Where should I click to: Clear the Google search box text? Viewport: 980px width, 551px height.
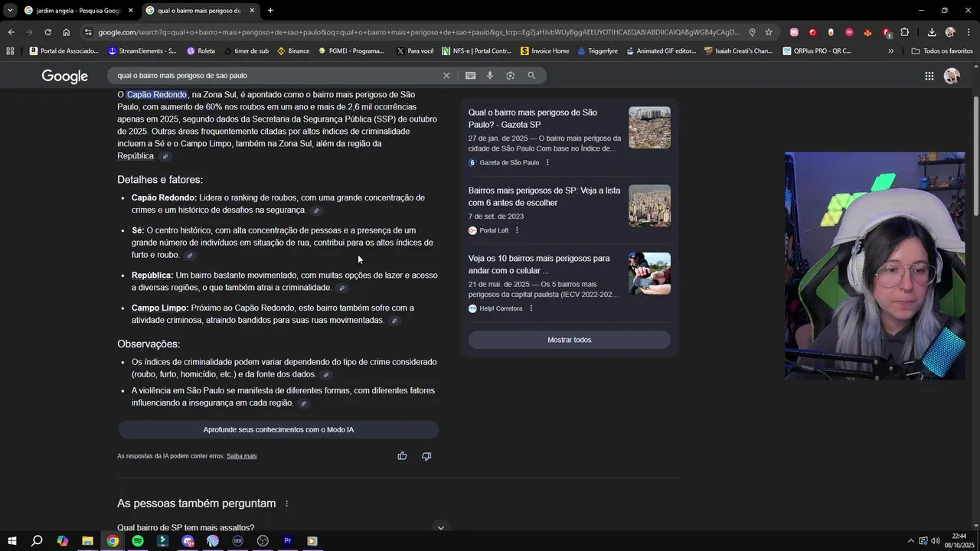[446, 76]
